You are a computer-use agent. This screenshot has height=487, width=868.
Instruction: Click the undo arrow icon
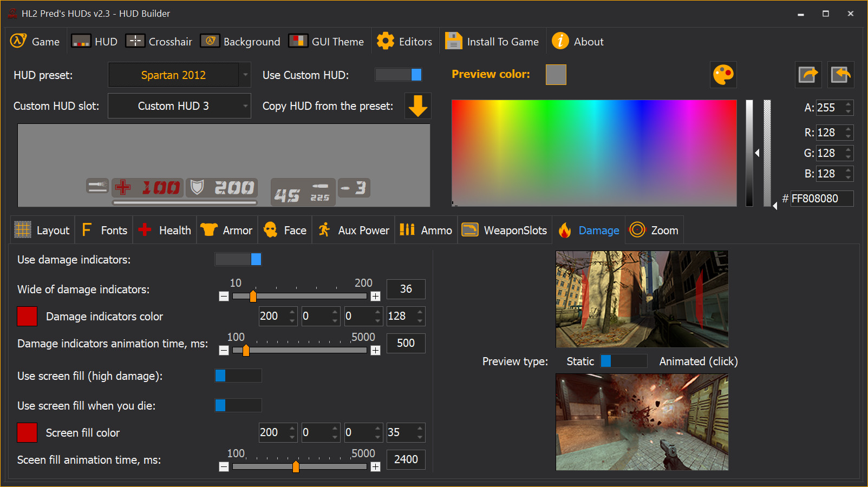(x=840, y=75)
